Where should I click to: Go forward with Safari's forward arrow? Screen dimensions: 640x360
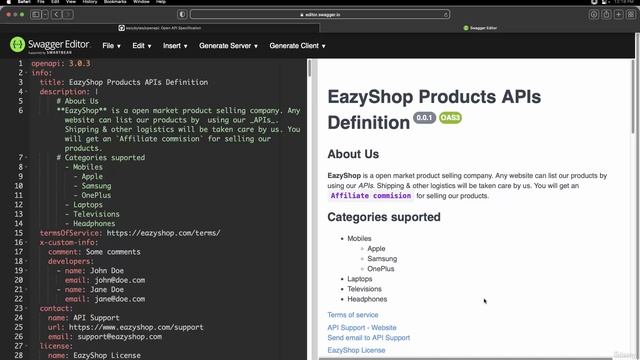click(68, 15)
